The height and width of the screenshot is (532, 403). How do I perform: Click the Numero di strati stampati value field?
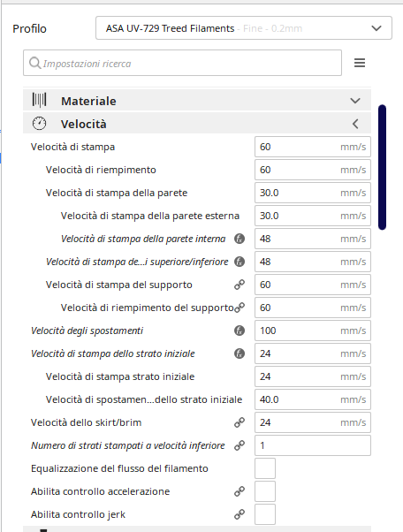pyautogui.click(x=313, y=445)
